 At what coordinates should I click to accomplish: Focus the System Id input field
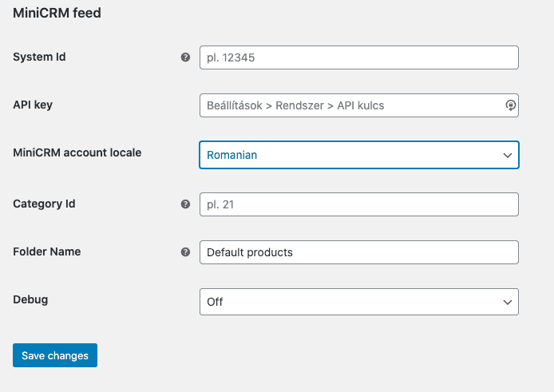[359, 57]
